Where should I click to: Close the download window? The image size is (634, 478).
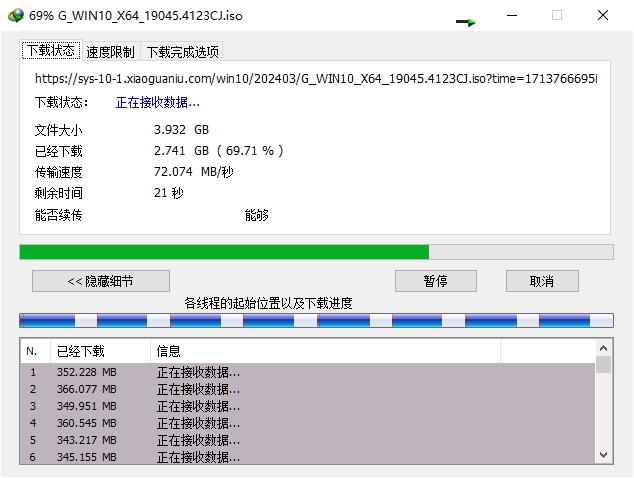pyautogui.click(x=603, y=15)
